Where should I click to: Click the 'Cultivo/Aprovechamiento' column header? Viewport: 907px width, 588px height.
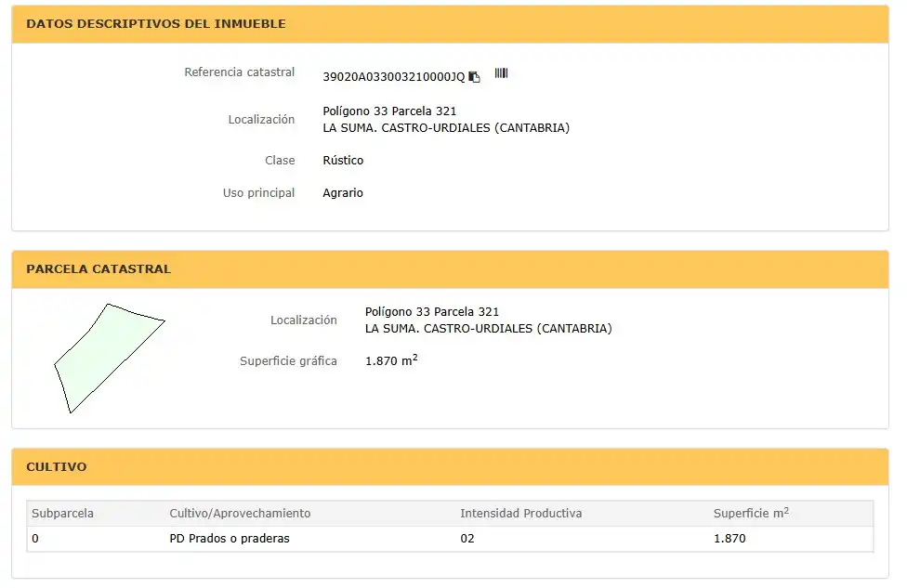tap(240, 514)
